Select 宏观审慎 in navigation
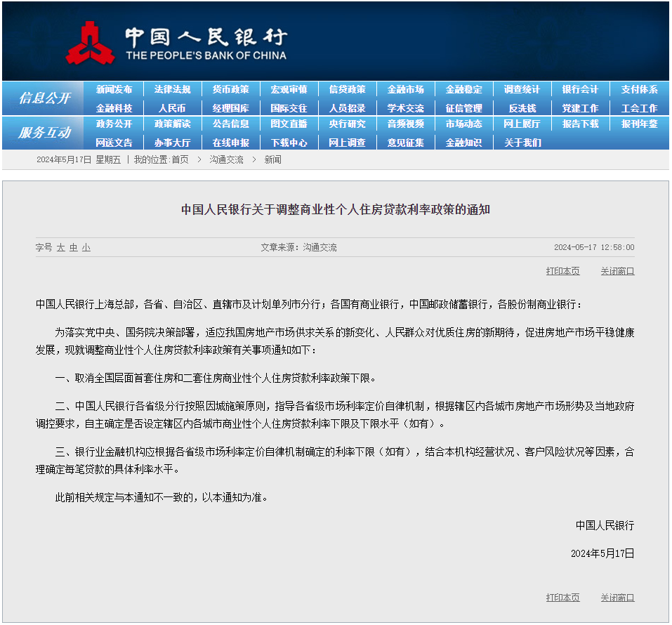The image size is (672, 625). (289, 89)
